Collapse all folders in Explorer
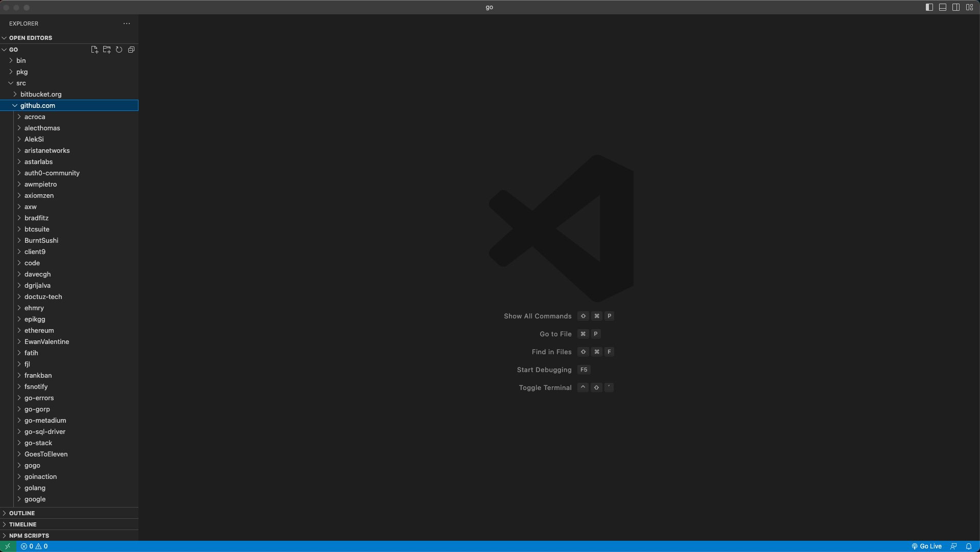This screenshot has width=980, height=552. coord(131,50)
